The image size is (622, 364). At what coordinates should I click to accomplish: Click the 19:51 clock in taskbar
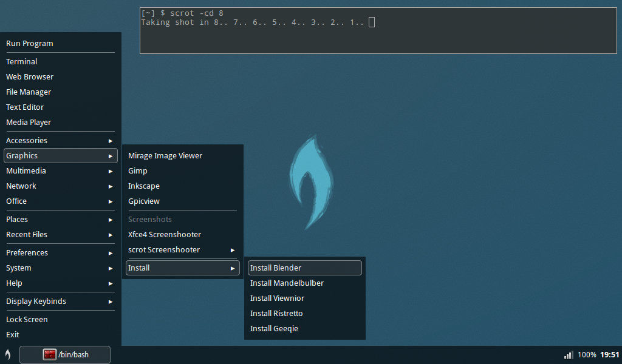coord(609,355)
